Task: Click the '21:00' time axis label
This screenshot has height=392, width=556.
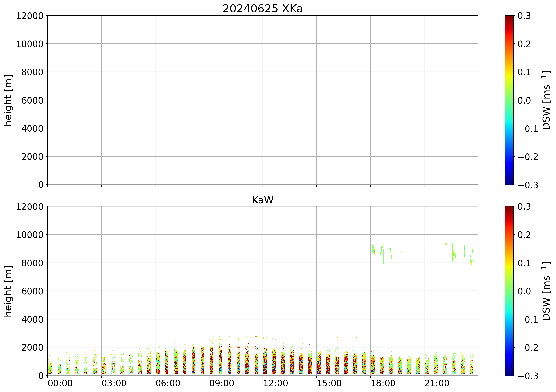Action: point(437,383)
